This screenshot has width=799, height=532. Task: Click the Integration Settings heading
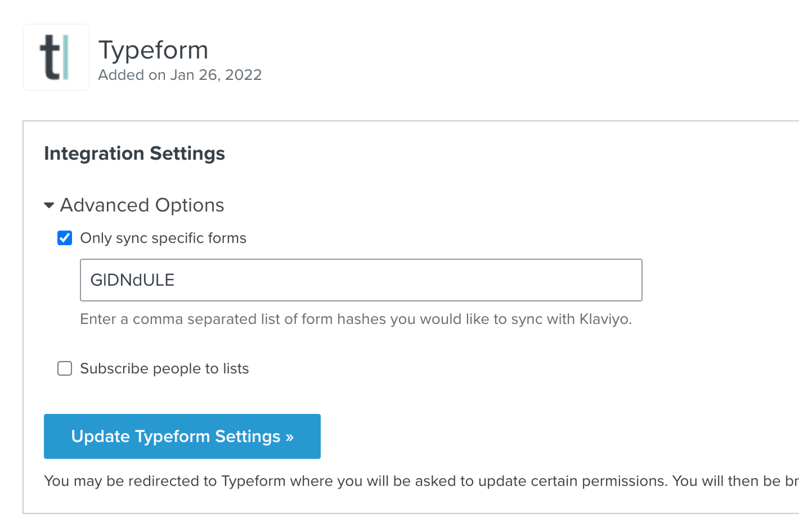pos(134,153)
